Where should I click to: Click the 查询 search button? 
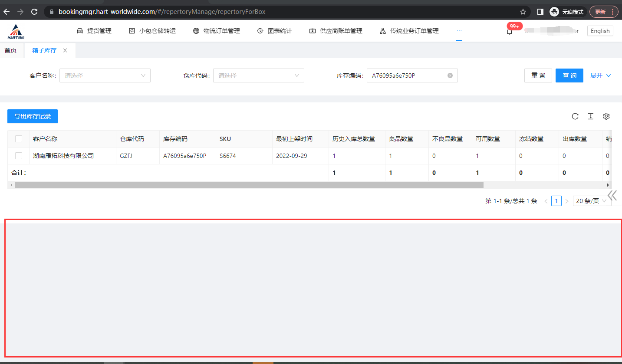tap(569, 75)
